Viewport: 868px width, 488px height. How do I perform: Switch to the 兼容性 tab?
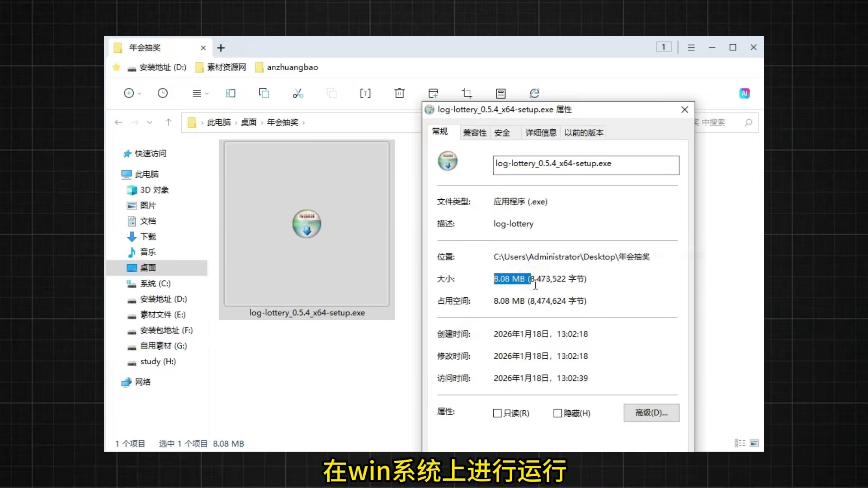click(x=474, y=132)
